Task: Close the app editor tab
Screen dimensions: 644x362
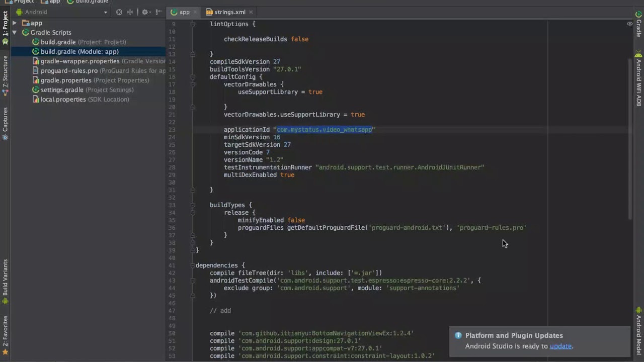Action: click(x=195, y=12)
